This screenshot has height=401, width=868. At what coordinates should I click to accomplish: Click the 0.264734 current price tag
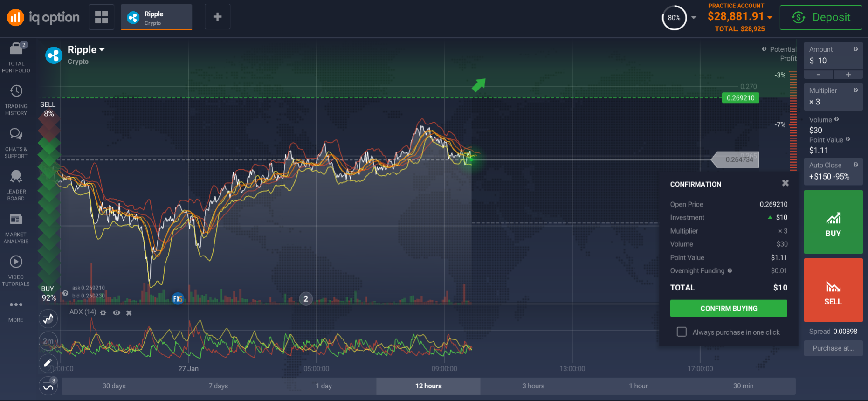point(736,159)
